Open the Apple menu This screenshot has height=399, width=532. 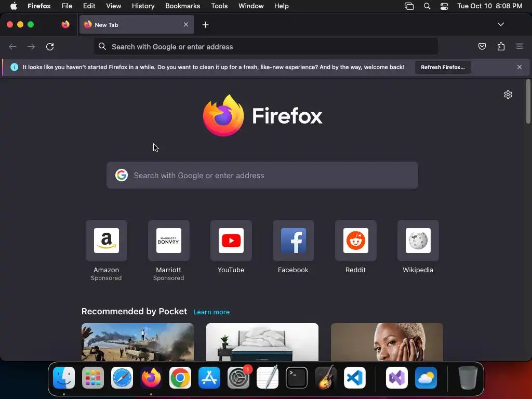point(14,6)
